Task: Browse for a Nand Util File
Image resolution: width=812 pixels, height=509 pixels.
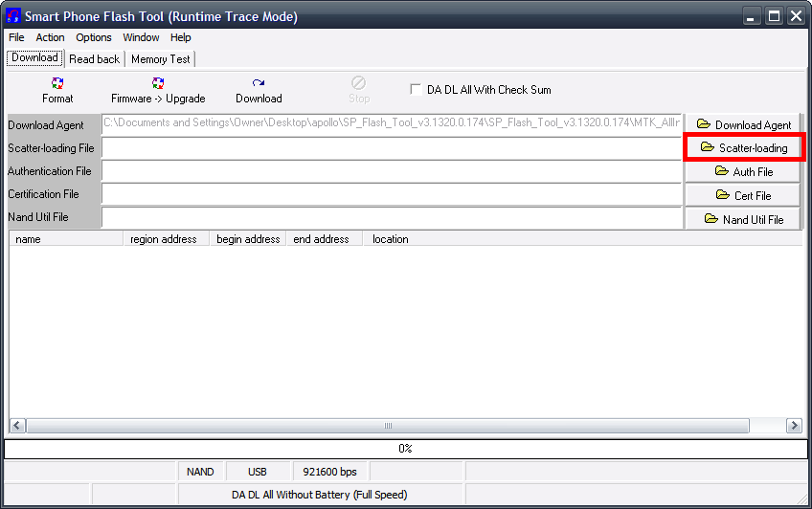Action: [744, 219]
